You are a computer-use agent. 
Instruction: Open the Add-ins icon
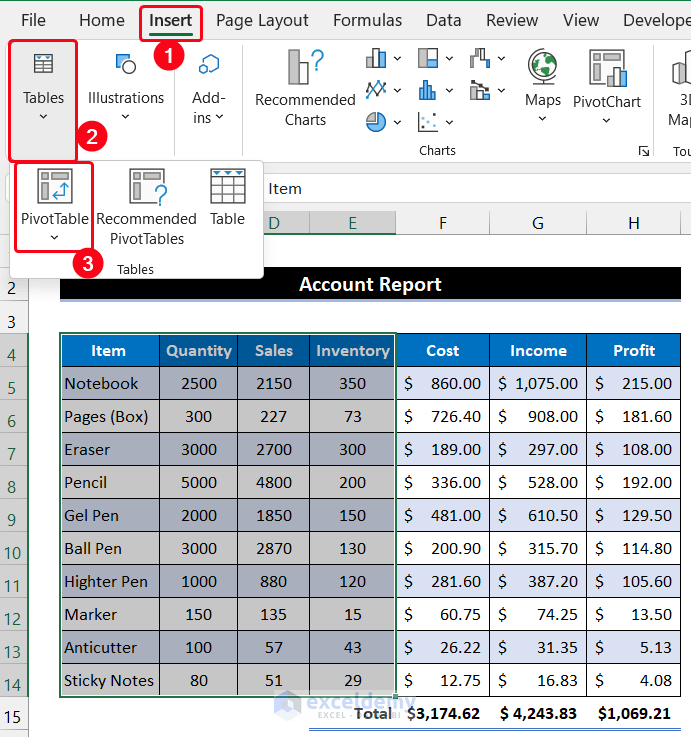coord(209,64)
